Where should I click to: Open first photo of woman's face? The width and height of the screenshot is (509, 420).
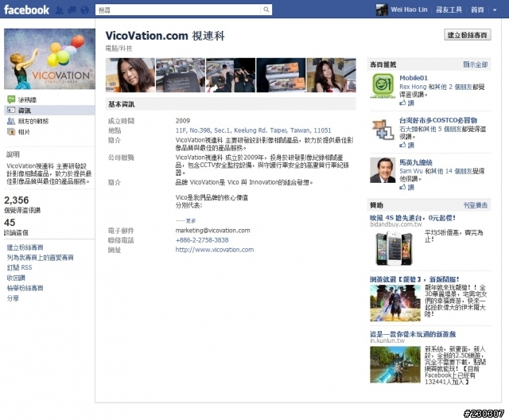[x=130, y=75]
